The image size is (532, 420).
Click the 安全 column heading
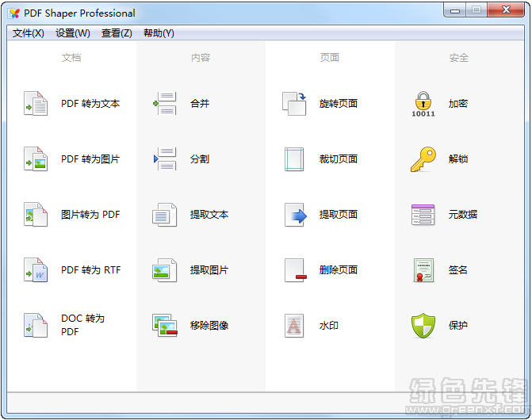(x=459, y=58)
